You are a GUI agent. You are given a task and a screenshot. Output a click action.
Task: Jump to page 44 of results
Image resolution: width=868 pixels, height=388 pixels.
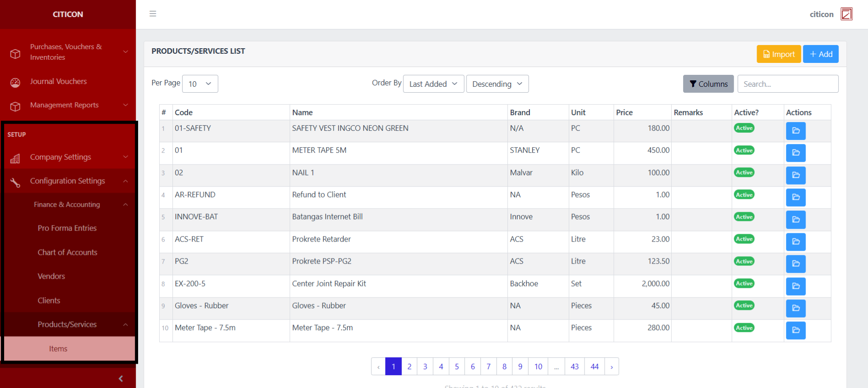click(595, 366)
